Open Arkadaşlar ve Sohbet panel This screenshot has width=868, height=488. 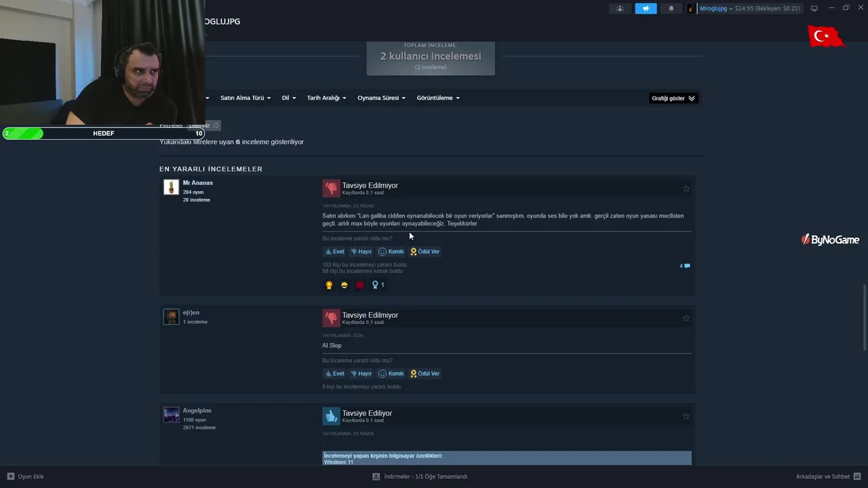823,476
